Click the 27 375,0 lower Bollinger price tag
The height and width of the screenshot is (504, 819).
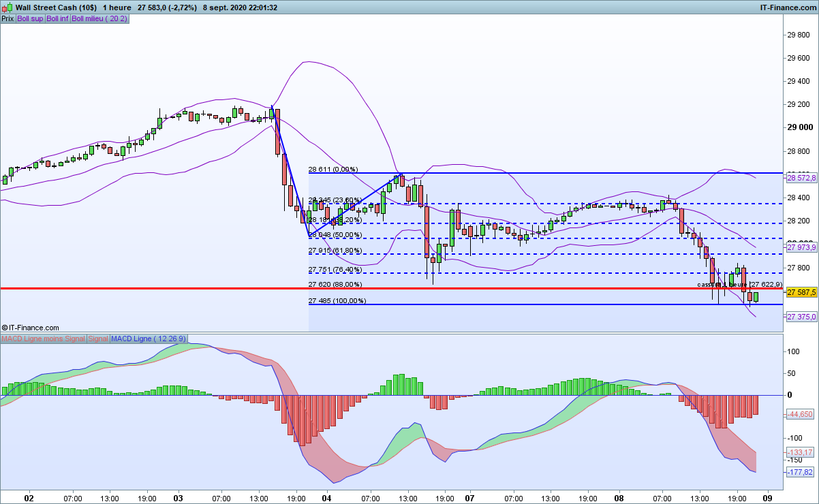(x=801, y=317)
